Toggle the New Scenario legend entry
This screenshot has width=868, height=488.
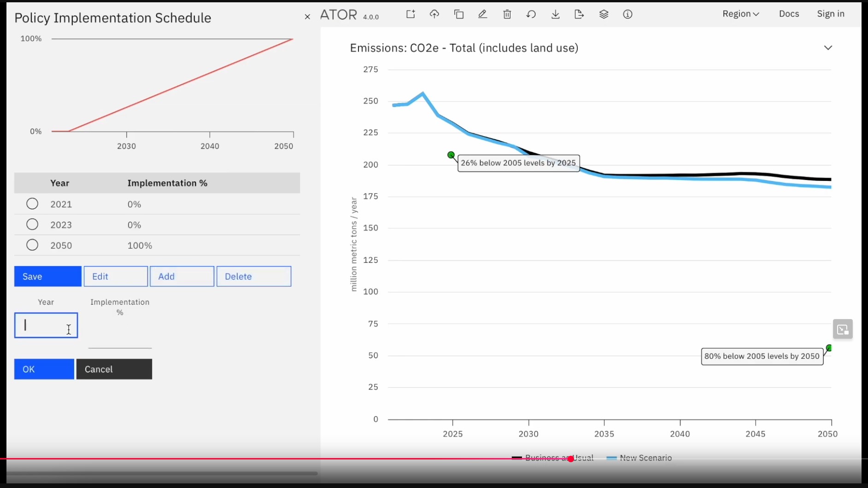639,458
